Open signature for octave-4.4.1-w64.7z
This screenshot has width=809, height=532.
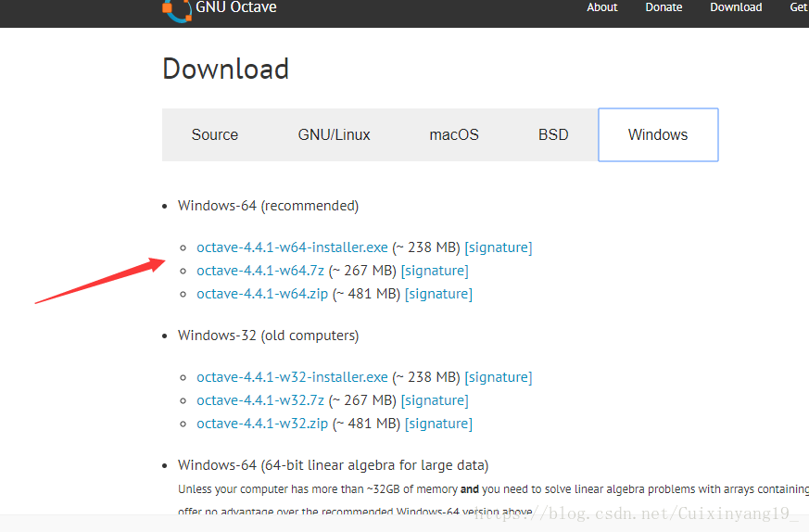pyautogui.click(x=435, y=271)
